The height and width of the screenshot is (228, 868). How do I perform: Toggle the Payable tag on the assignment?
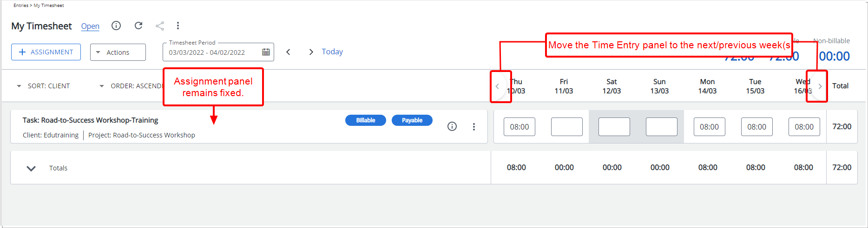click(x=412, y=120)
